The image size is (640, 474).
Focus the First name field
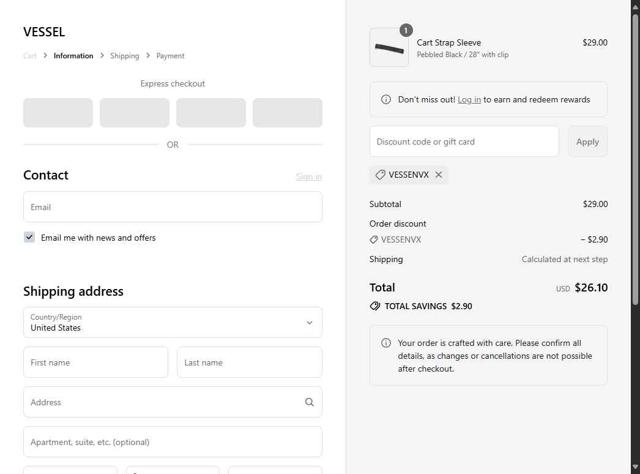point(96,362)
